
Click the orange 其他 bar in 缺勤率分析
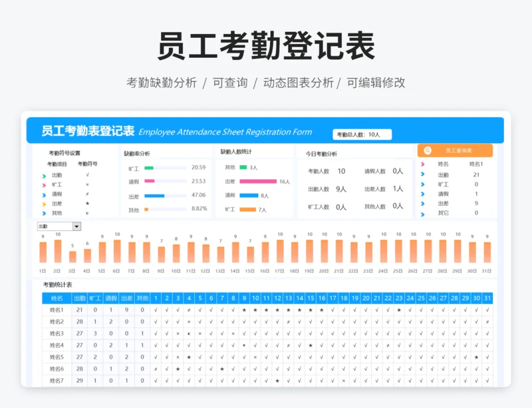point(146,209)
